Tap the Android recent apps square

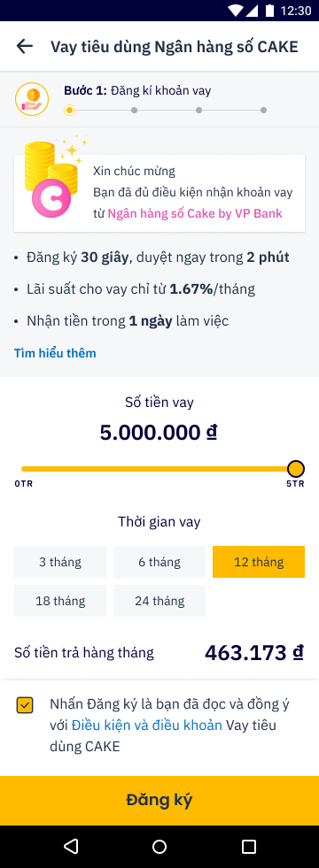pyautogui.click(x=249, y=847)
